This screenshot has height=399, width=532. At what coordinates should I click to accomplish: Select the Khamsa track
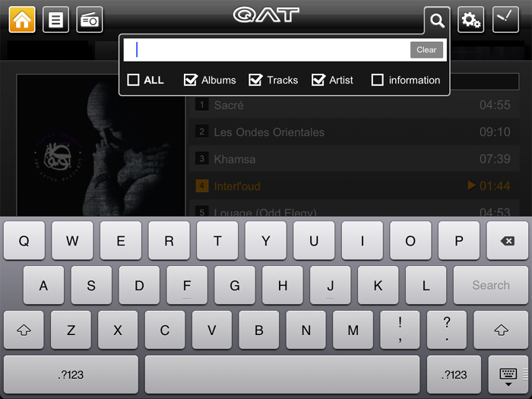coord(354,159)
